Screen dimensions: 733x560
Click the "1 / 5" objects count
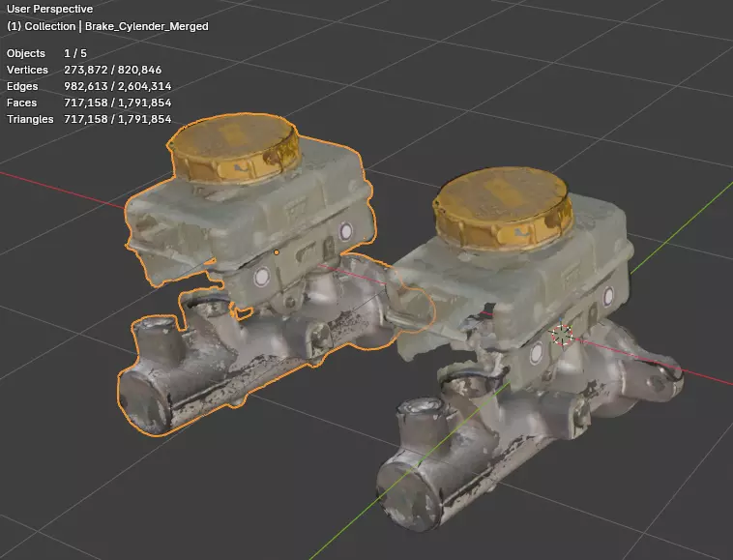point(75,53)
